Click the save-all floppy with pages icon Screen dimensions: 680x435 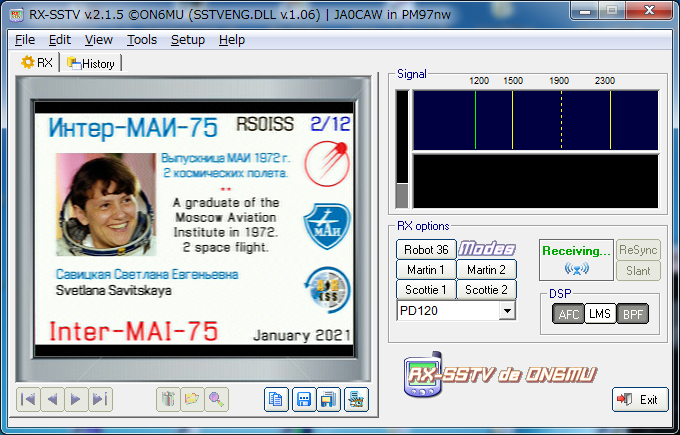(329, 399)
